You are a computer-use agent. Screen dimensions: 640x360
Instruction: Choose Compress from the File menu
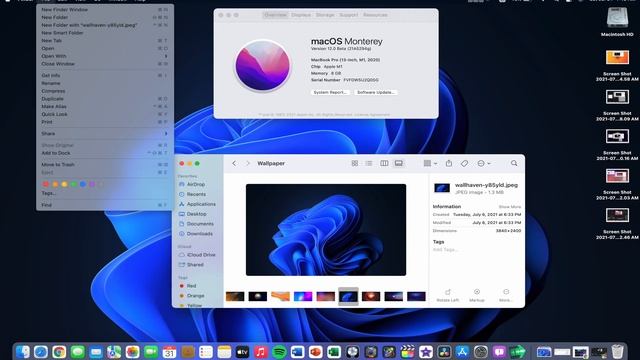tap(104, 91)
